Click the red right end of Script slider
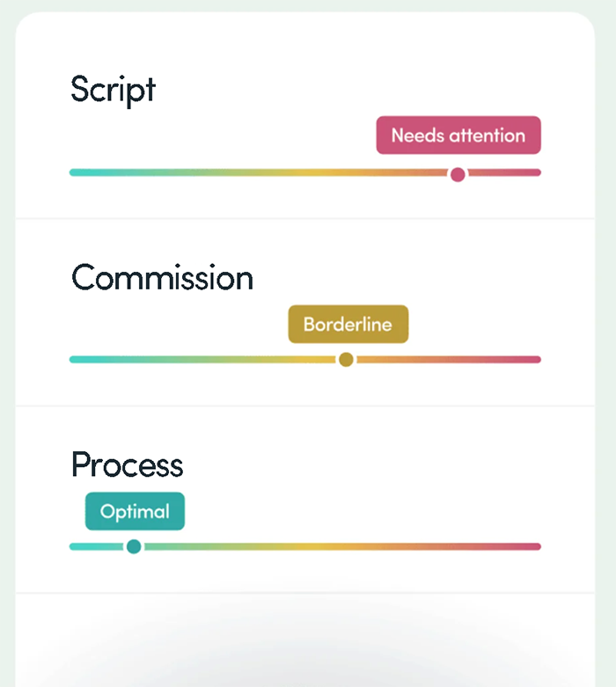 (531, 172)
